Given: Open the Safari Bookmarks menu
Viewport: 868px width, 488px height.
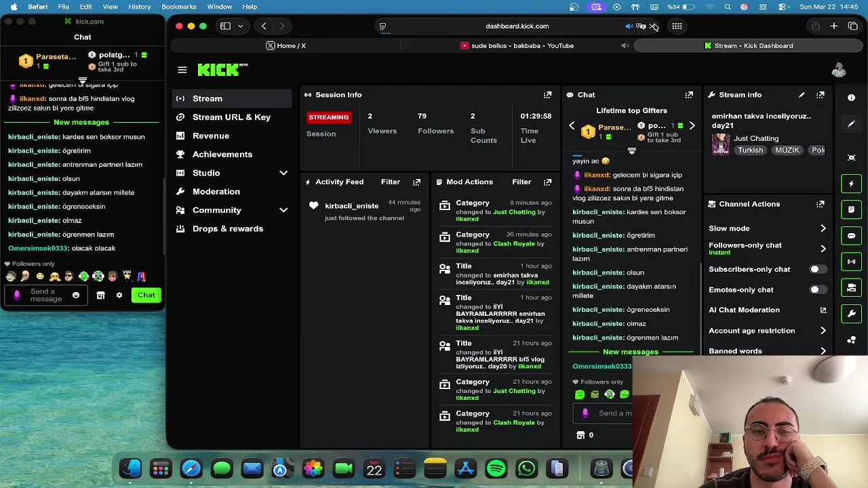Looking at the screenshot, I should point(179,7).
